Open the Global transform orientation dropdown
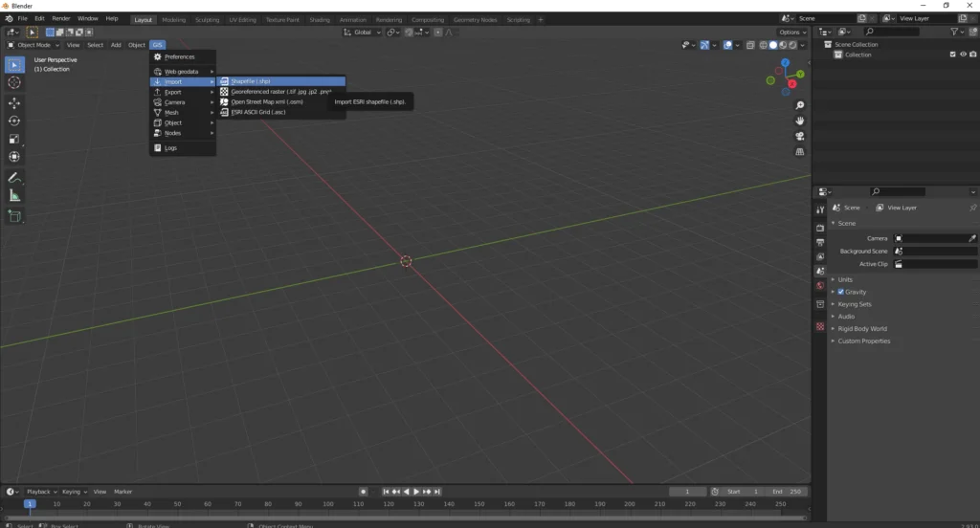Image resolution: width=980 pixels, height=528 pixels. pos(362,33)
